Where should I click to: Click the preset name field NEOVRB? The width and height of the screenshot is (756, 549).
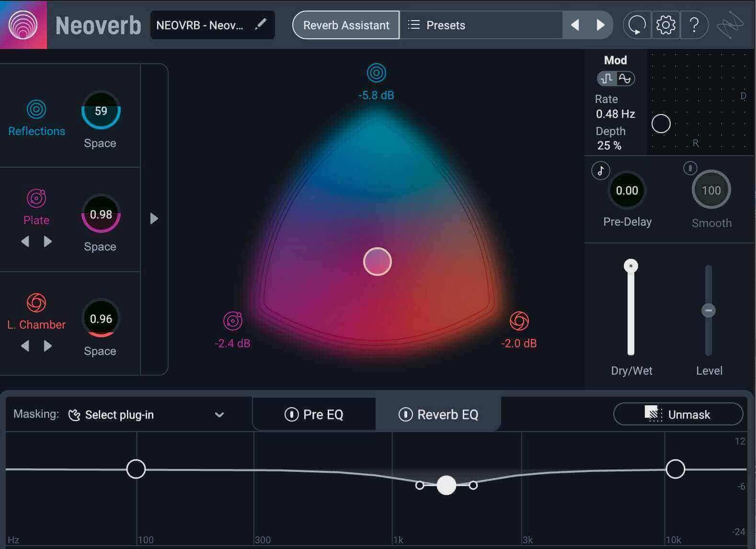coord(213,25)
